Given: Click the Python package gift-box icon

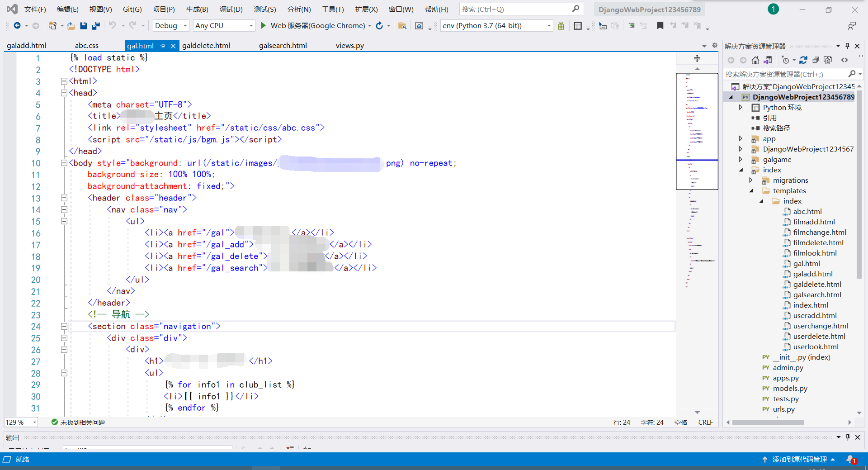Looking at the screenshot, I should (x=561, y=26).
